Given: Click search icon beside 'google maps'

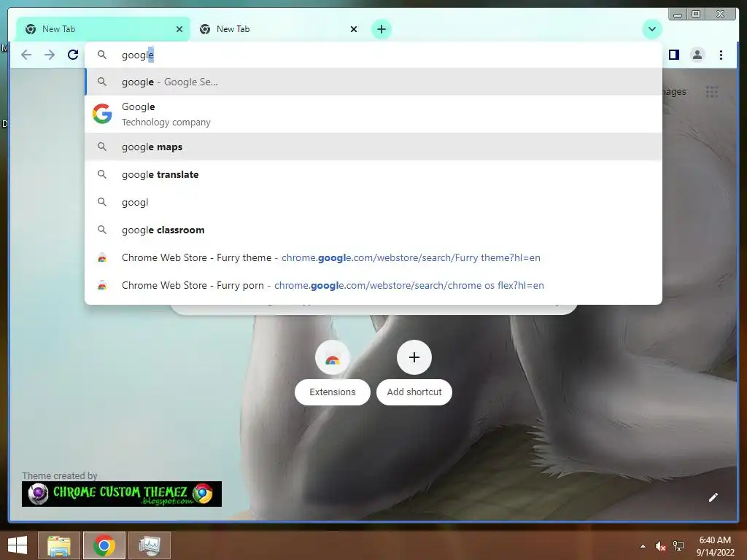Looking at the screenshot, I should [102, 147].
